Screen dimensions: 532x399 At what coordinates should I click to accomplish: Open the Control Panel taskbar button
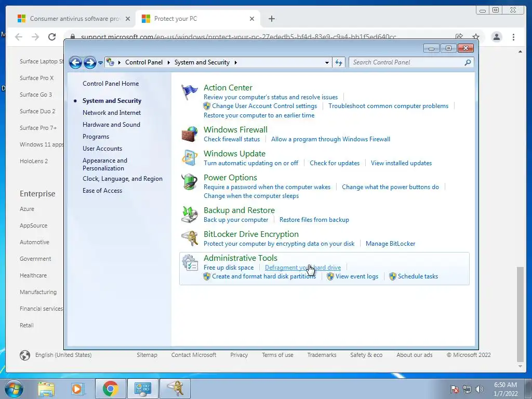tap(142, 389)
